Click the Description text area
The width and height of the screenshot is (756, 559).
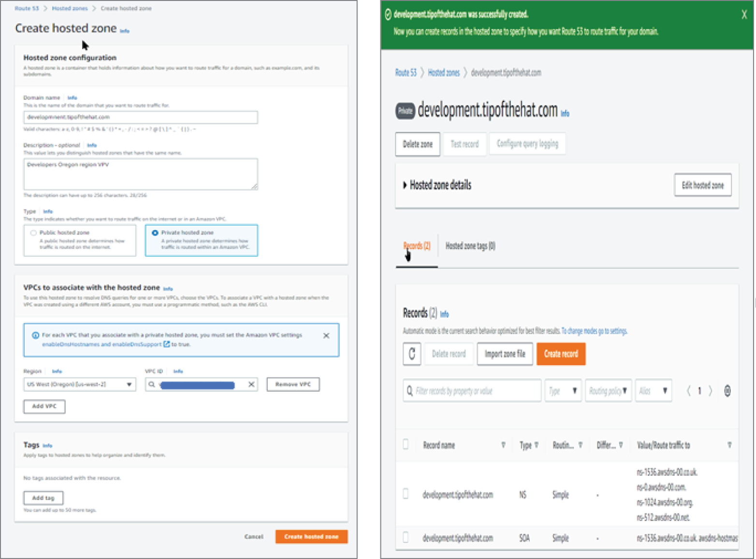click(x=140, y=174)
